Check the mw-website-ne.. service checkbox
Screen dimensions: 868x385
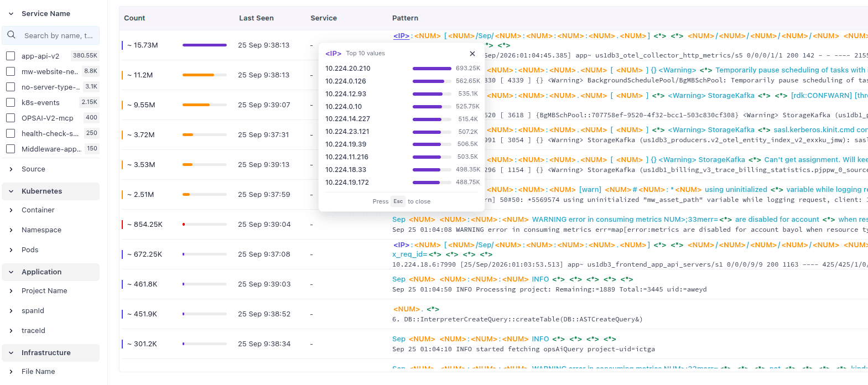pos(10,71)
